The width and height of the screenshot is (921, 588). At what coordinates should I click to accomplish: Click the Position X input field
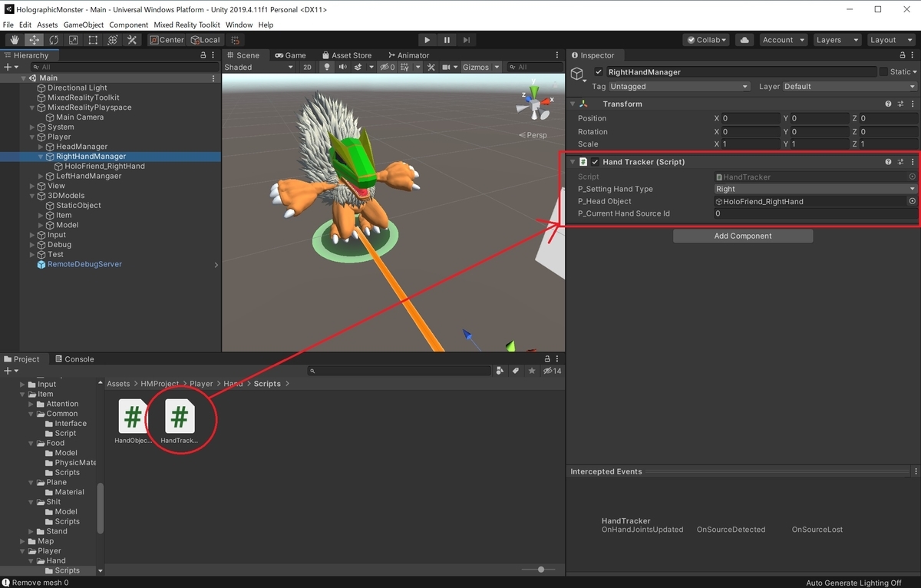pyautogui.click(x=751, y=118)
